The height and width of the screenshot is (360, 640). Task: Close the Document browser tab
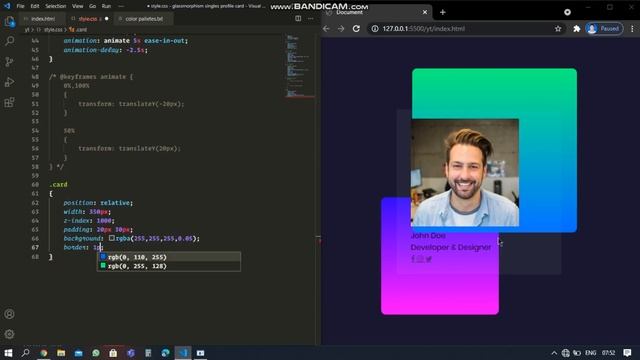point(424,12)
